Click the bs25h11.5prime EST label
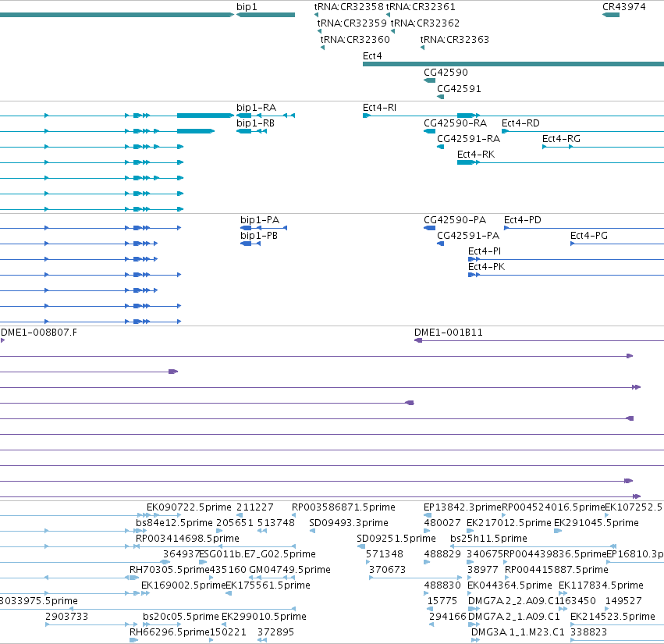The image size is (664, 644). pyautogui.click(x=488, y=539)
